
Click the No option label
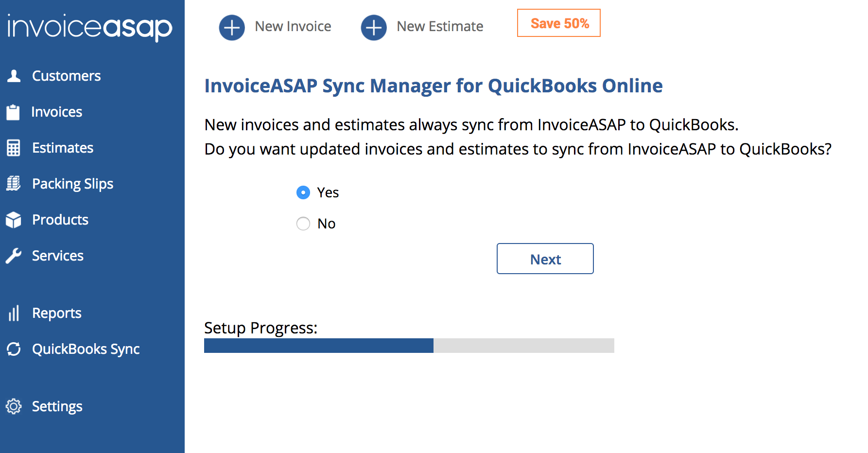click(x=327, y=224)
